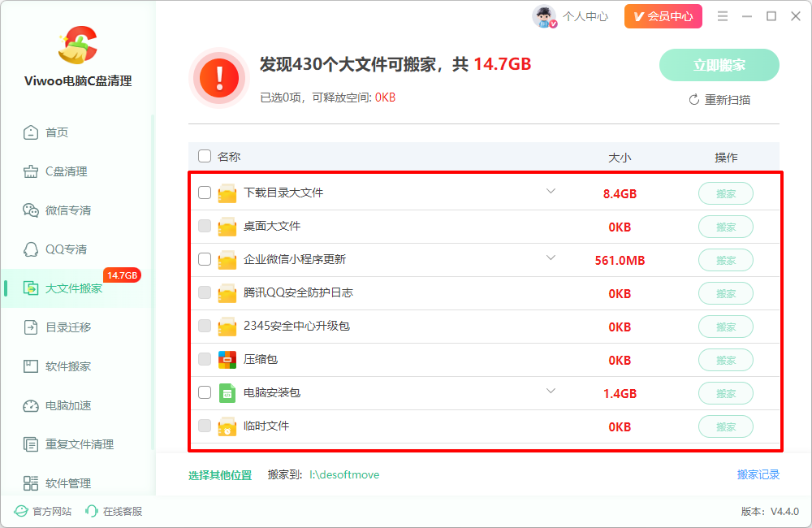Check the 临时文件 checkbox

[x=205, y=426]
